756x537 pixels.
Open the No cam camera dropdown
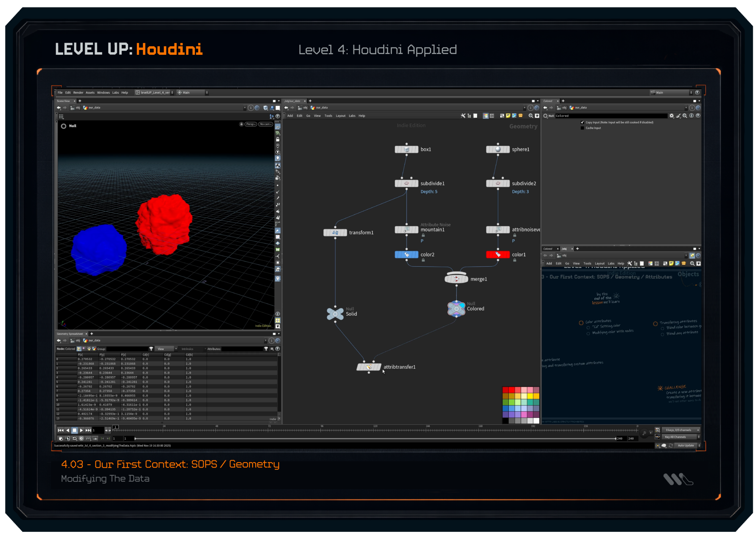(x=265, y=124)
